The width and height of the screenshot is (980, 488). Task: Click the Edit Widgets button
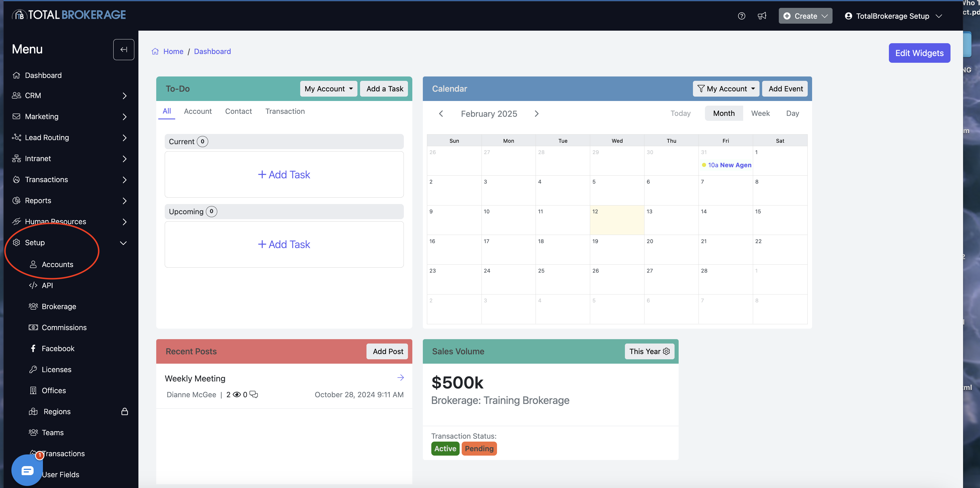[x=919, y=53]
